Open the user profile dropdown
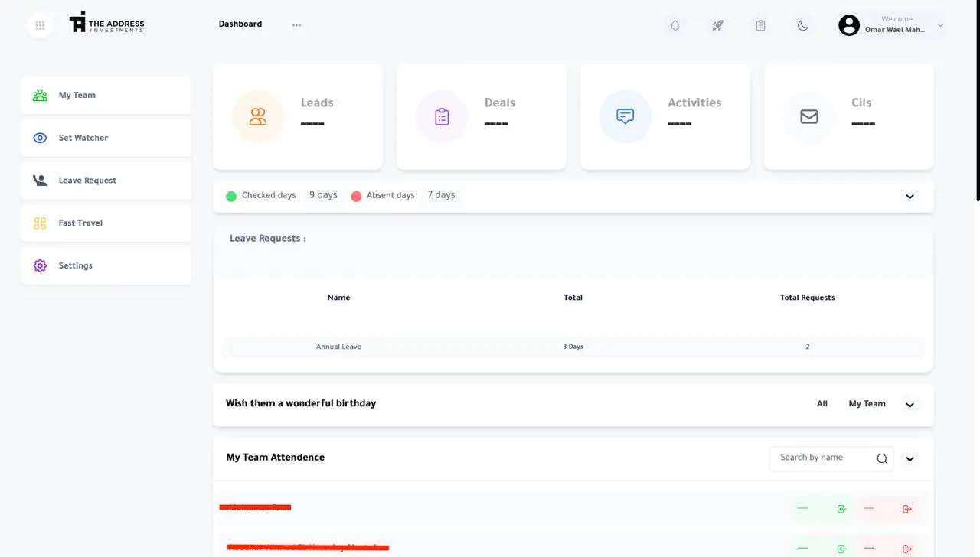The width and height of the screenshot is (980, 557). pos(940,25)
